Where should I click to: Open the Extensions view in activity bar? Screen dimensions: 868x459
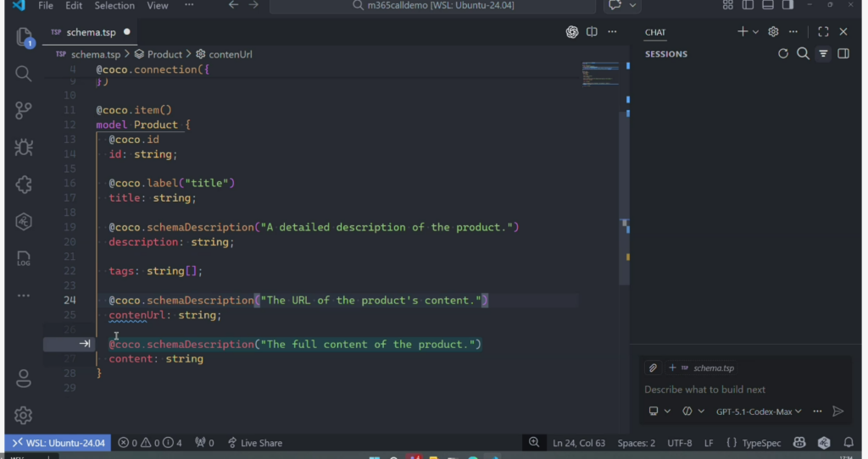[23, 185]
